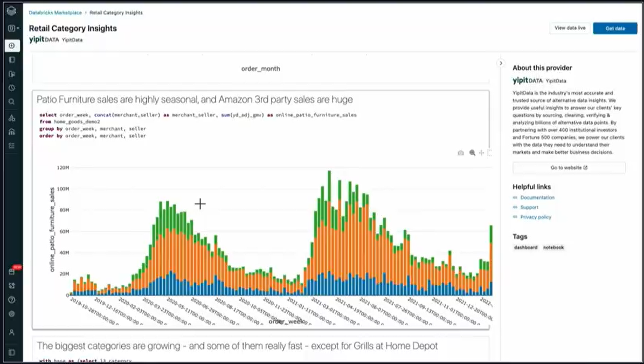Open the Partner Connect icon in the sidebar
This screenshot has width=644, height=364.
click(12, 285)
